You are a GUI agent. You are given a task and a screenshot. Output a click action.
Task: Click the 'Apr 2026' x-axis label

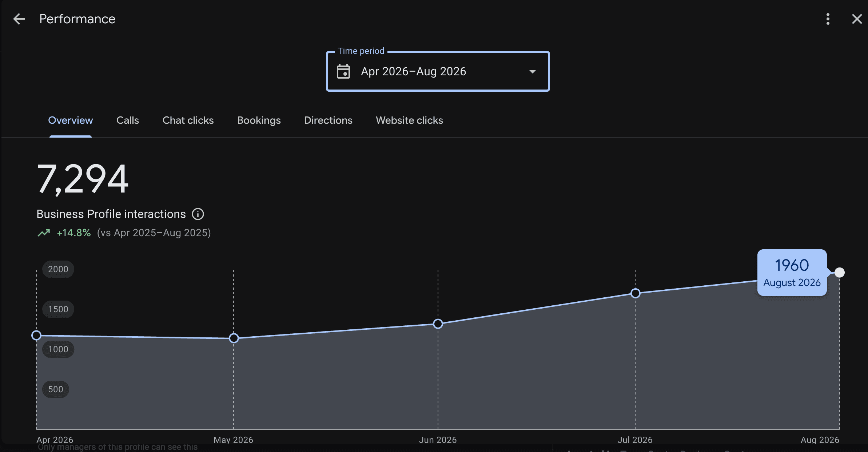(x=55, y=440)
